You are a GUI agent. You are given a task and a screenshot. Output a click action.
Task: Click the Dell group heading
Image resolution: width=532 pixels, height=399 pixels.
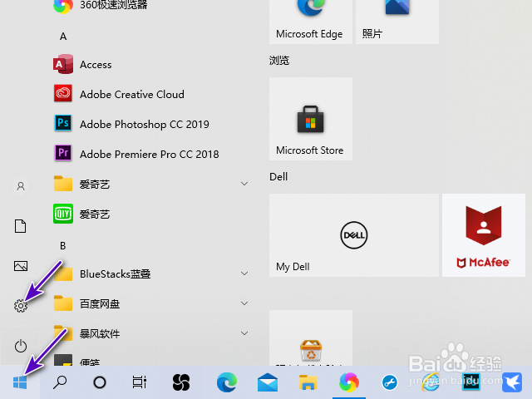pyautogui.click(x=278, y=176)
